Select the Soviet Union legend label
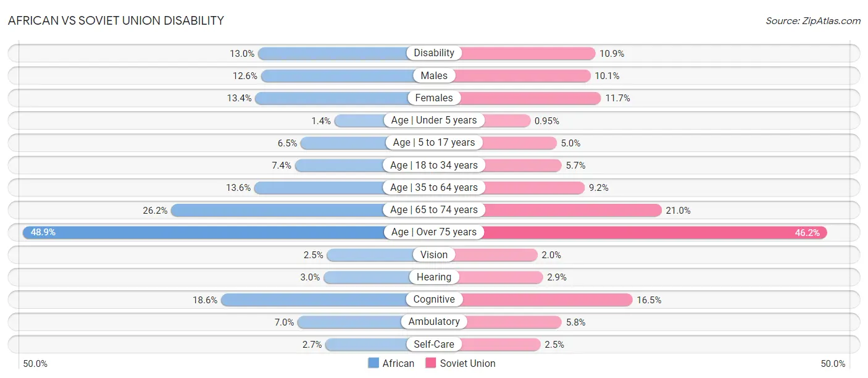This screenshot has height=378, width=868. [x=467, y=363]
